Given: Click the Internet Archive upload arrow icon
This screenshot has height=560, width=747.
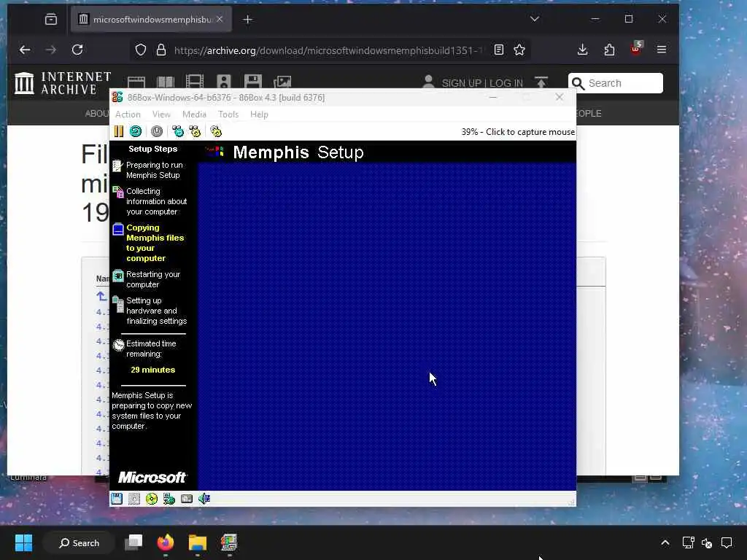Looking at the screenshot, I should coord(541,83).
